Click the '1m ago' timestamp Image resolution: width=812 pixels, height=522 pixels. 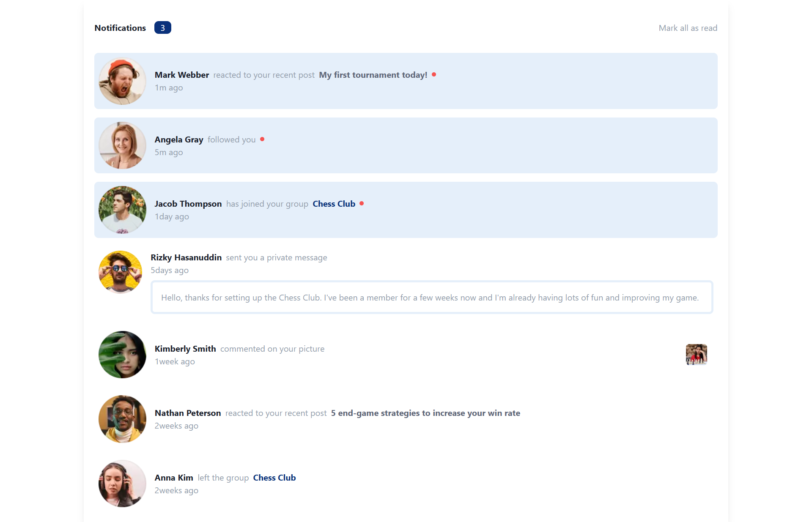tap(169, 87)
